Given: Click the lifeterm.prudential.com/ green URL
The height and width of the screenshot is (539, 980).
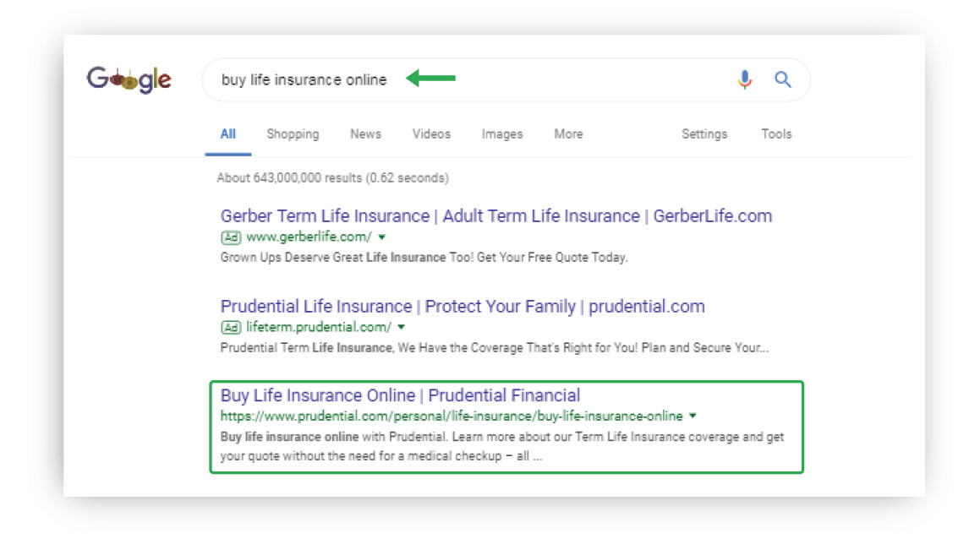Looking at the screenshot, I should (x=319, y=327).
